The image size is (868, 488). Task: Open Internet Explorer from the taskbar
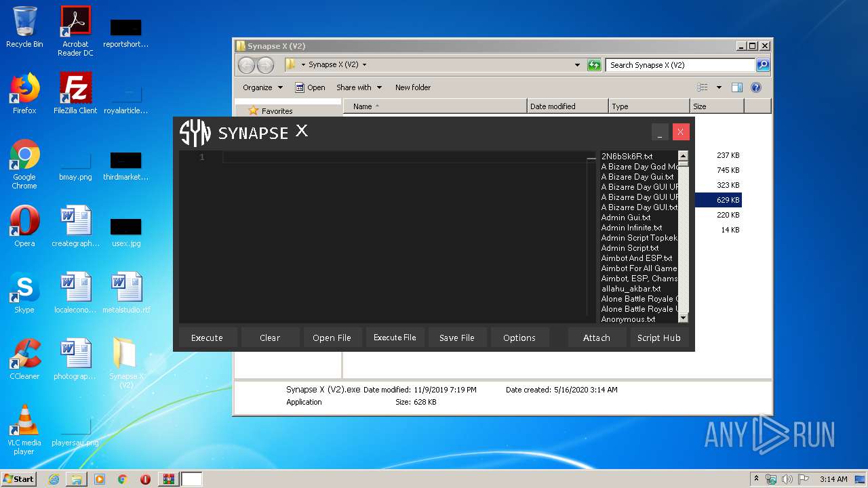pyautogui.click(x=54, y=479)
